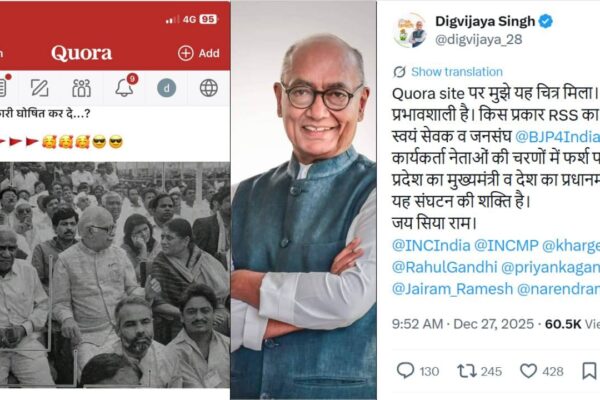Open Quora Spaces people icon
Image resolution: width=600 pixels, height=400 pixels.
click(82, 88)
